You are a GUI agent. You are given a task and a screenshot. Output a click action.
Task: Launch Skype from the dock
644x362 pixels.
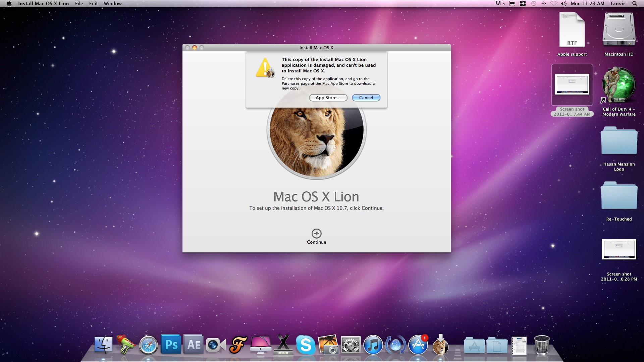[306, 345]
